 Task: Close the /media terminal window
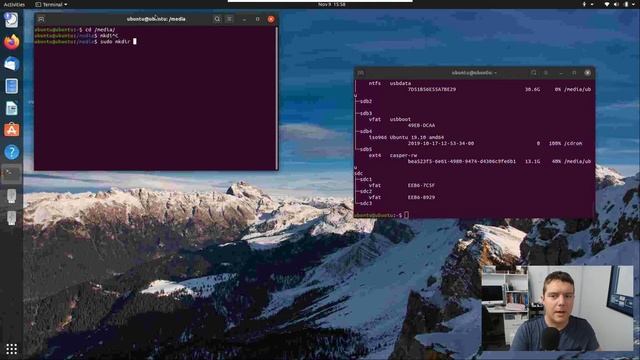(x=271, y=19)
